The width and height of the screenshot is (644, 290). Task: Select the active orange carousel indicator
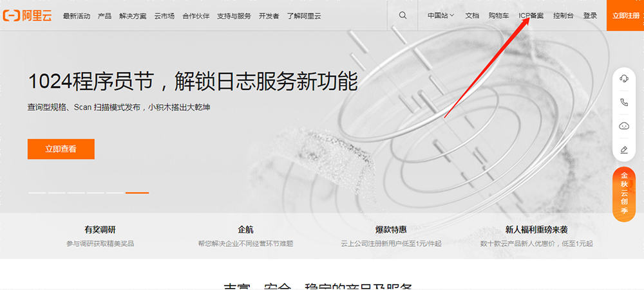pos(137,192)
